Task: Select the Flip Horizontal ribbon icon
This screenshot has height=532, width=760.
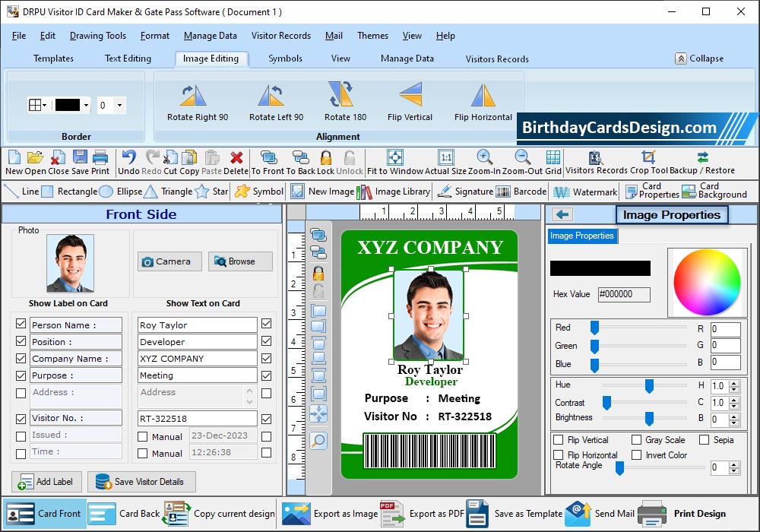Action: 483,95
